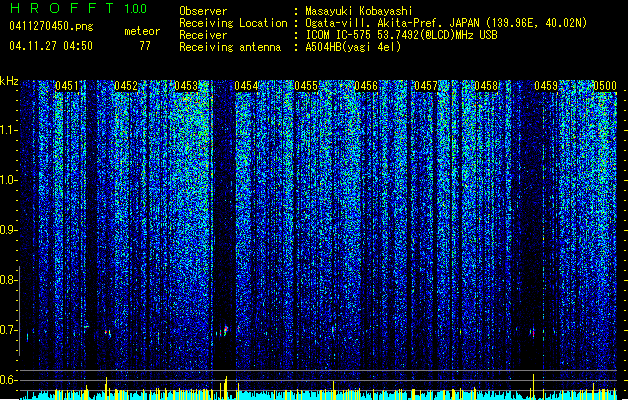Click the ICOM IC-575 53.7492 MHz USB text

point(402,35)
